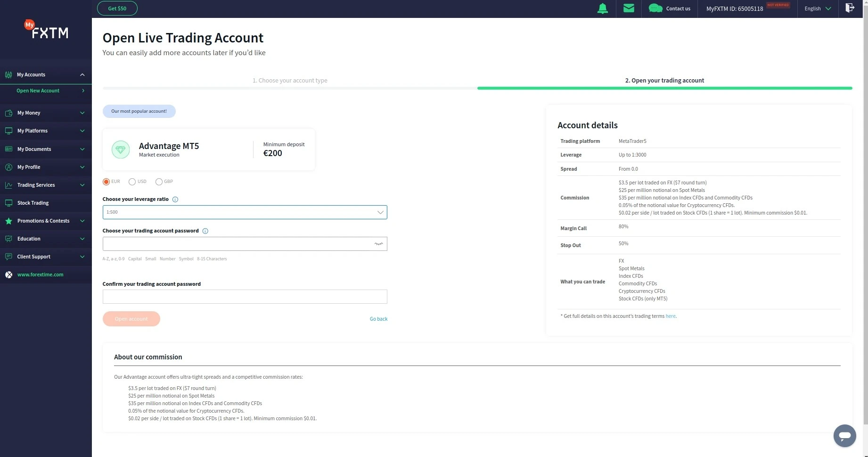Click the My Accounts candlestick icon
The width and height of the screenshot is (868, 457).
tap(8, 75)
